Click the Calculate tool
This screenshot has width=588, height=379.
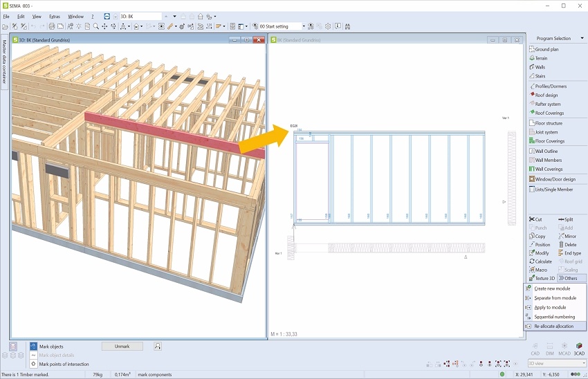[540, 261]
